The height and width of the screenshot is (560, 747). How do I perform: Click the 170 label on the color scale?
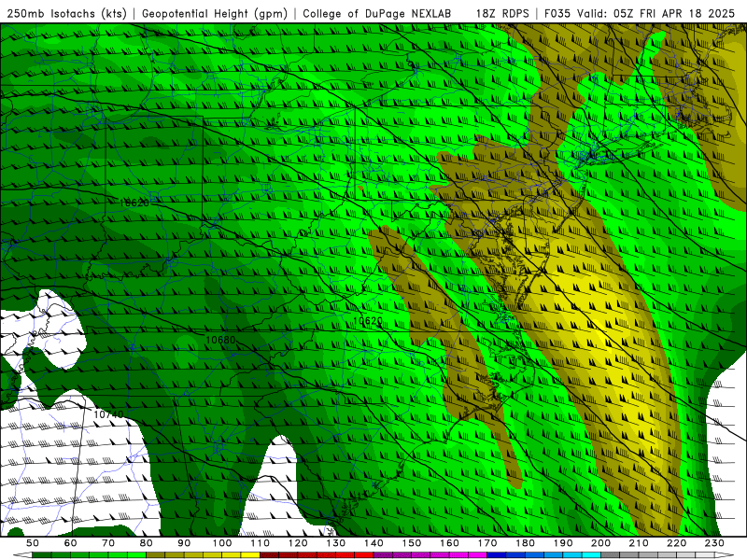tap(487, 543)
